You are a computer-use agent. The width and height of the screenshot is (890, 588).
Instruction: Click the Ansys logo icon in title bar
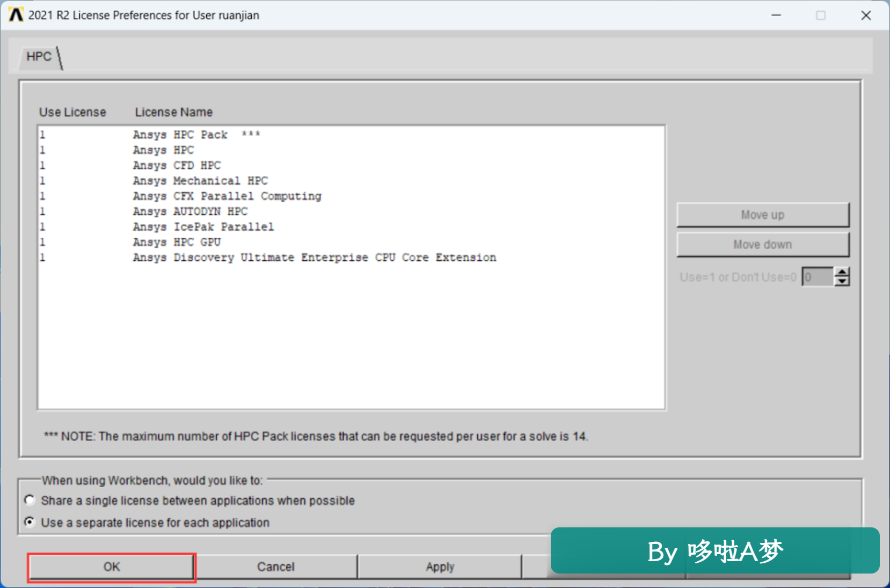point(16,15)
